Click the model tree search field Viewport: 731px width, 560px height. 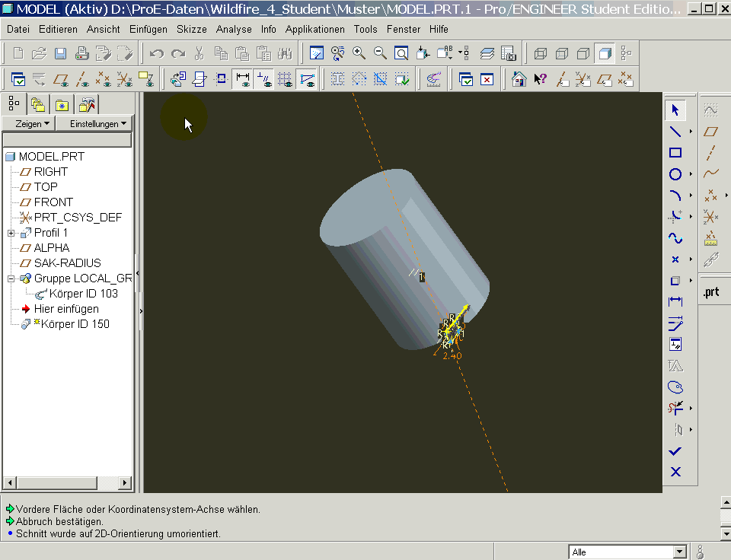[x=67, y=140]
